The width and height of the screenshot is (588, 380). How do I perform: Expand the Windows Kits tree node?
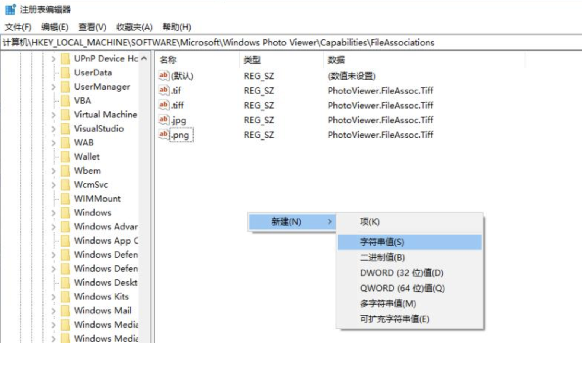(x=54, y=297)
